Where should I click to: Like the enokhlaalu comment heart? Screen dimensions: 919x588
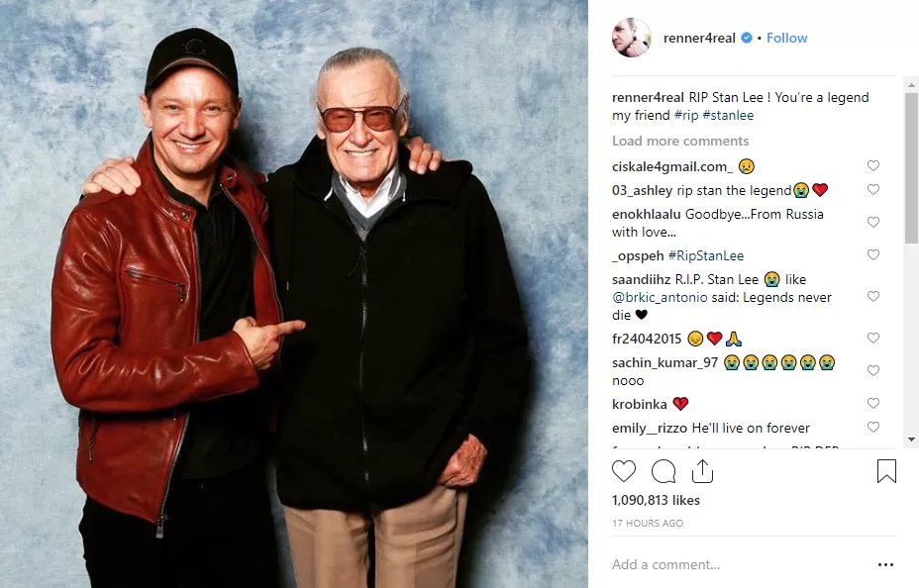tap(872, 223)
